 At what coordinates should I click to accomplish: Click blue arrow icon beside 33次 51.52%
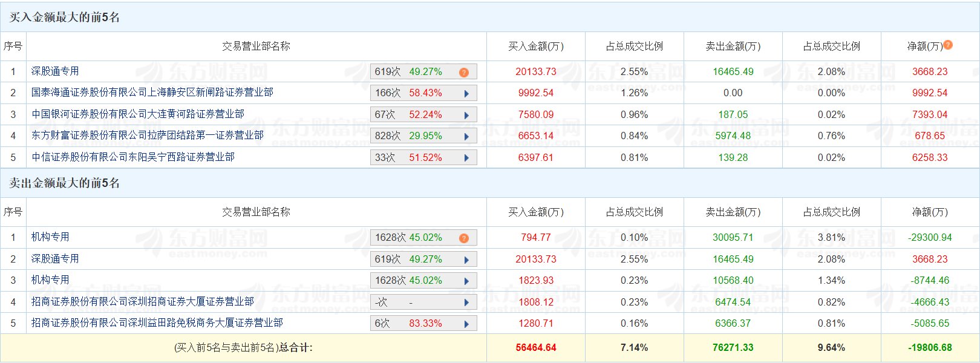[x=466, y=158]
